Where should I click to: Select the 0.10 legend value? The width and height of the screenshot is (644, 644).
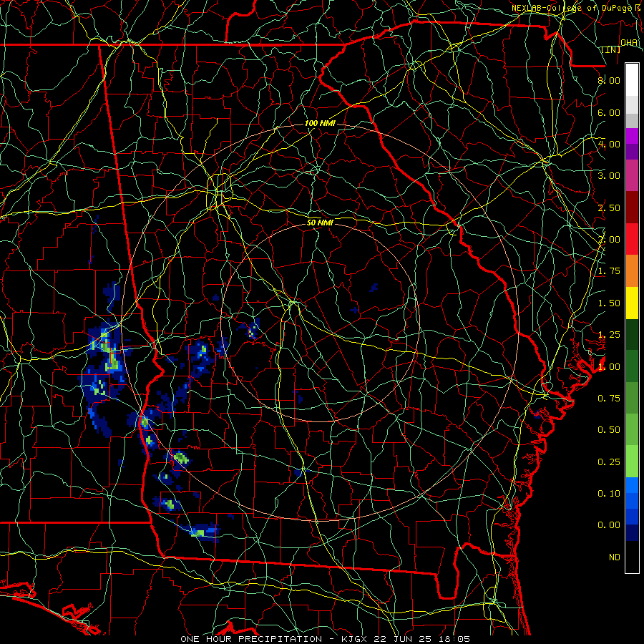pyautogui.click(x=609, y=494)
